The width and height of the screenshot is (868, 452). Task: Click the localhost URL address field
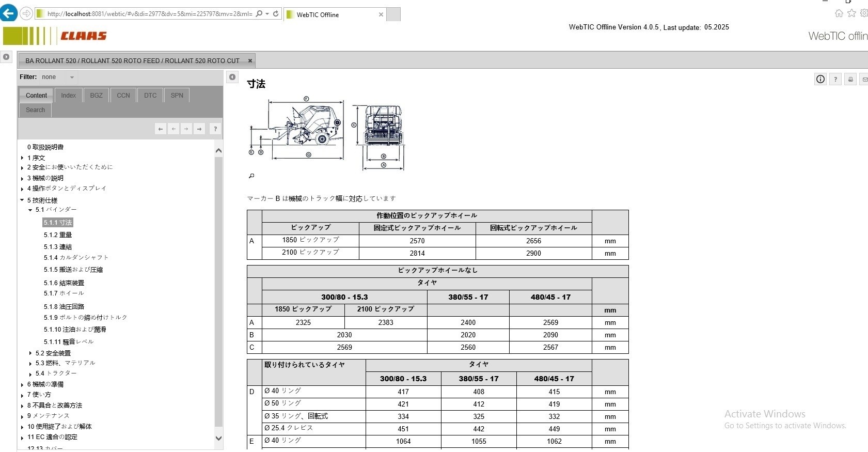(150, 14)
